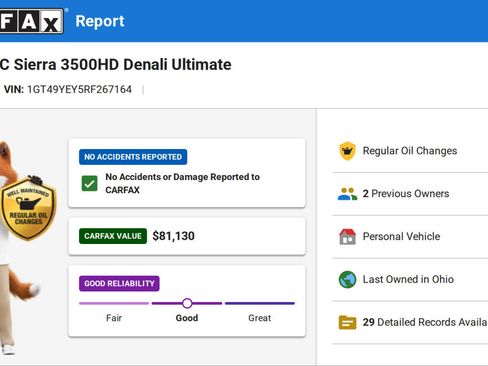Click the people icon for Previous Owners
The height and width of the screenshot is (366, 488).
(x=347, y=194)
